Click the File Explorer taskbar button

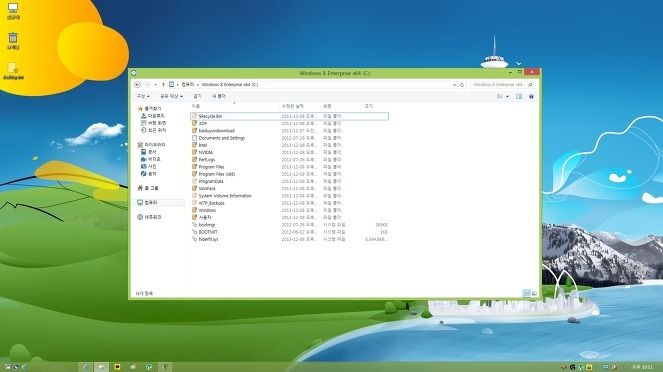101,367
